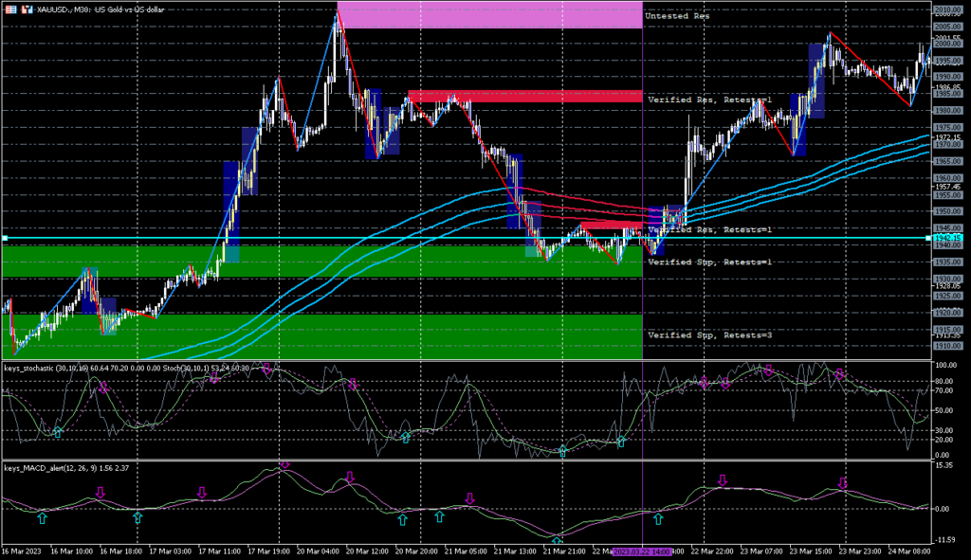Image resolution: width=971 pixels, height=560 pixels.
Task: Click the 'Untested Res' text label
Action: (676, 17)
